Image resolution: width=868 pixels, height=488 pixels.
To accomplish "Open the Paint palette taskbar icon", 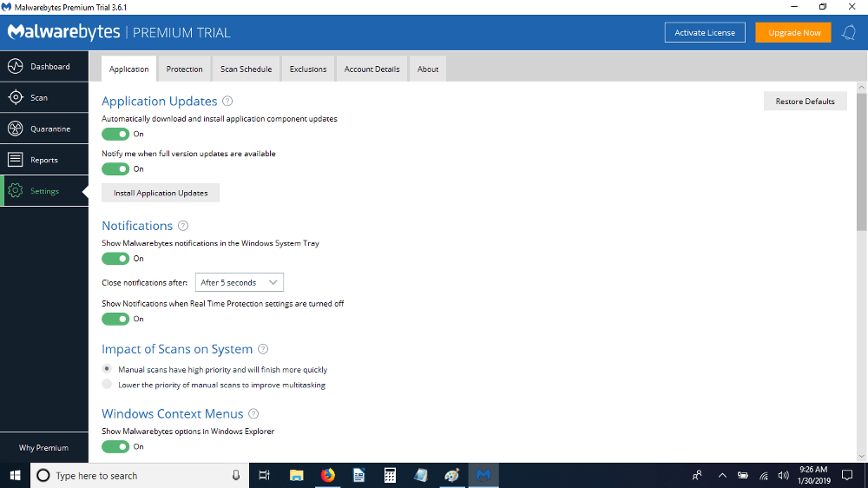I will pos(451,475).
